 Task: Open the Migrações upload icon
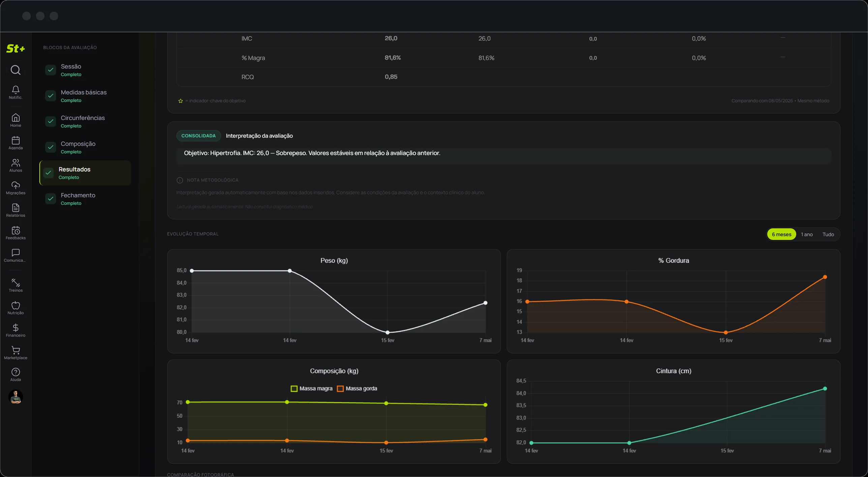click(x=16, y=185)
